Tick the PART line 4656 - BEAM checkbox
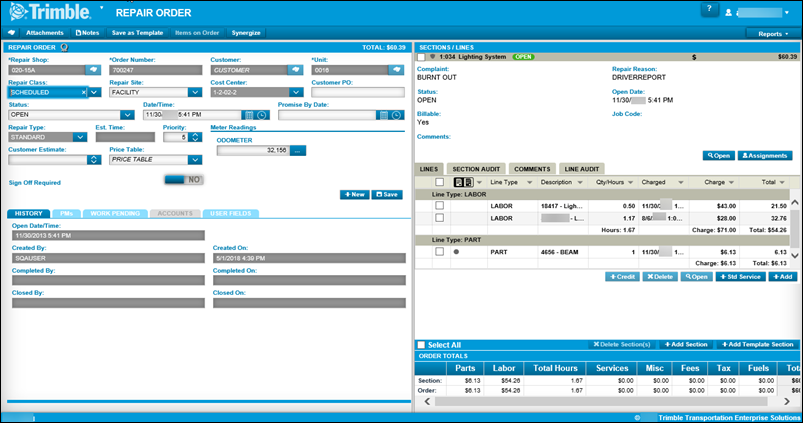 [439, 252]
